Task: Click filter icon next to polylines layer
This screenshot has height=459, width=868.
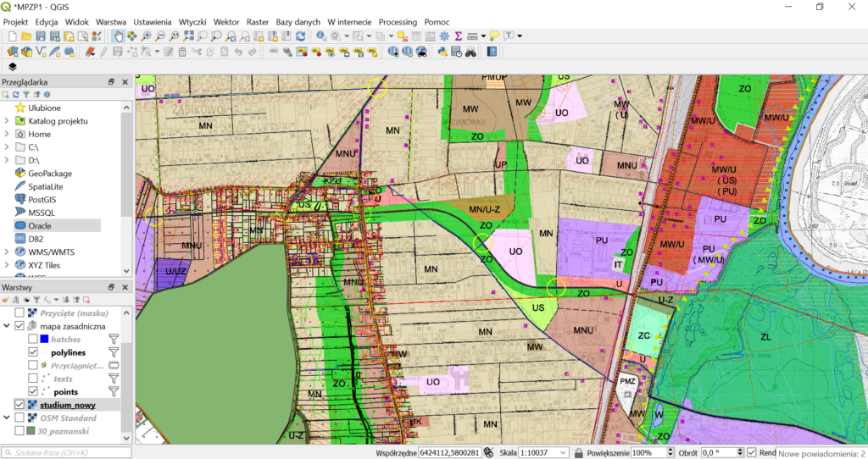Action: click(114, 351)
